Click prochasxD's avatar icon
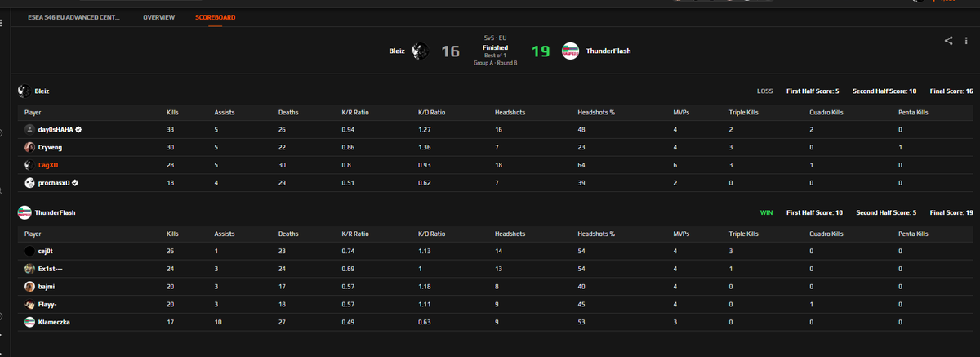The width and height of the screenshot is (980, 357). click(29, 183)
